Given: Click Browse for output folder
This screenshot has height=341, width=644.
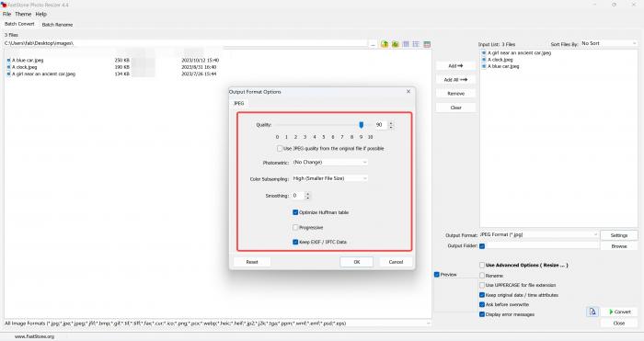Looking at the screenshot, I should (x=619, y=246).
